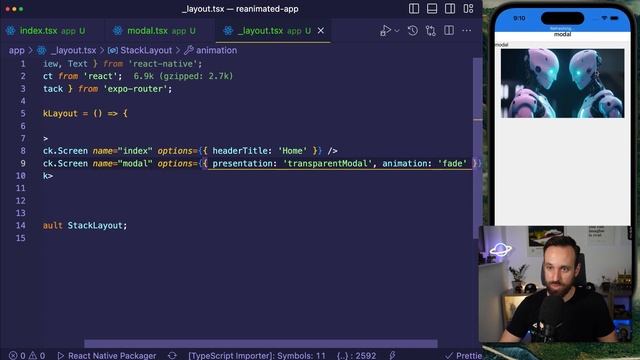
Task: Click the status bar refresh sync icon
Action: coord(172,356)
